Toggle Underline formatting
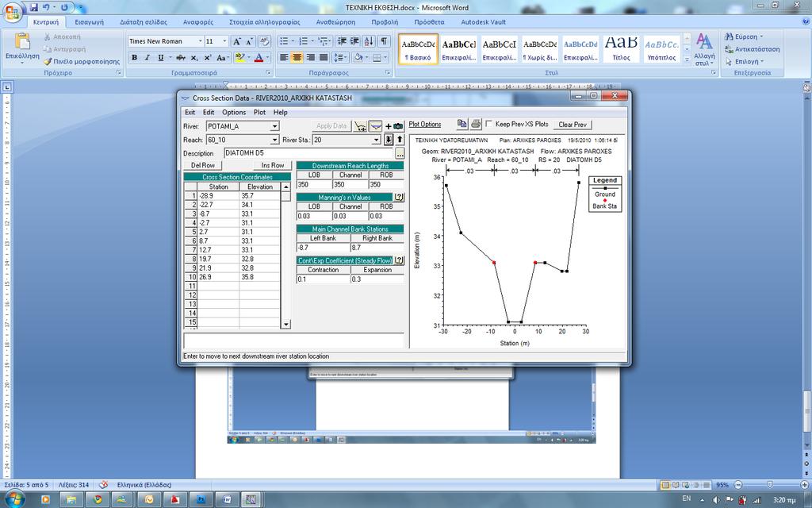The image size is (812, 508). point(160,57)
